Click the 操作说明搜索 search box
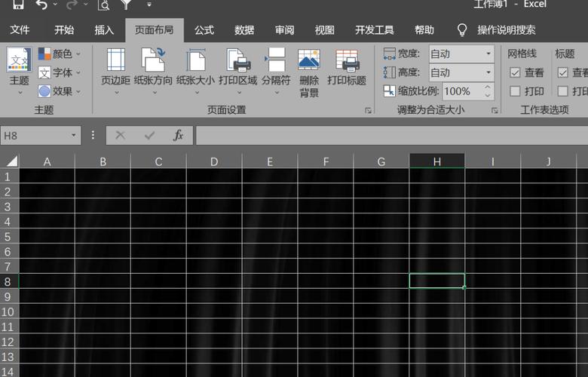 pos(507,30)
